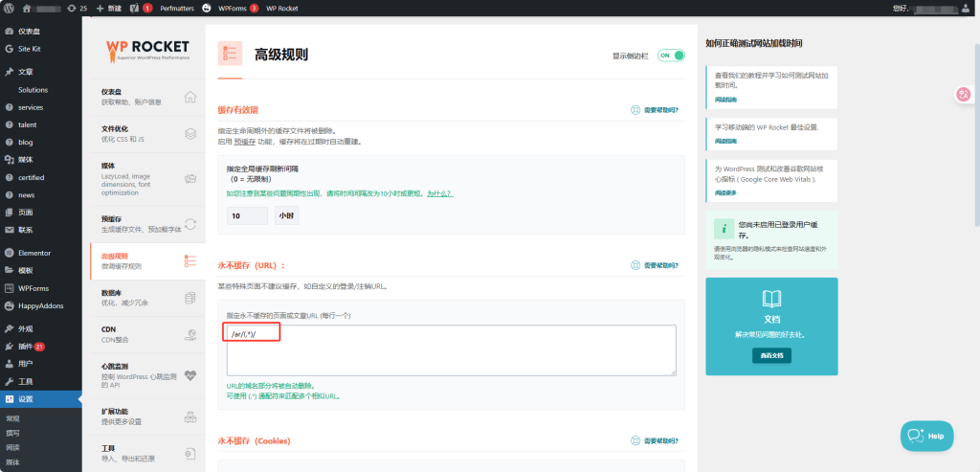Open HappyAddons sidebar item
The image size is (980, 472).
[x=40, y=305]
